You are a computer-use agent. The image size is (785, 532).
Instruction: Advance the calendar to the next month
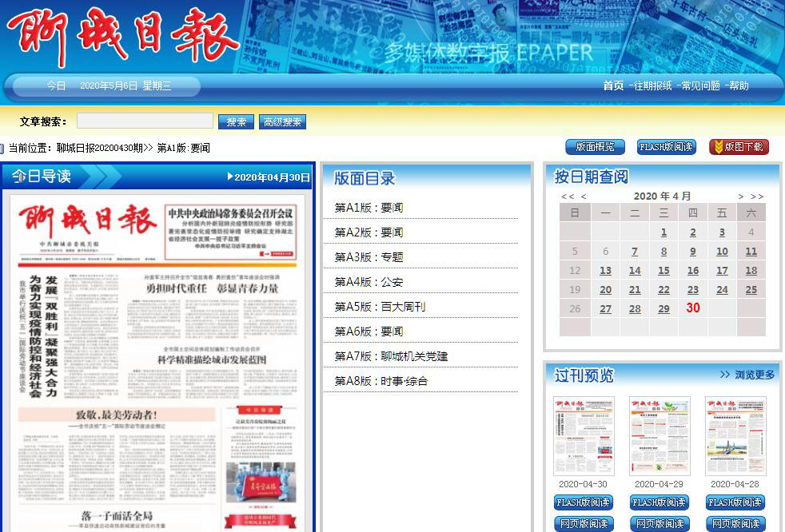pyautogui.click(x=741, y=197)
